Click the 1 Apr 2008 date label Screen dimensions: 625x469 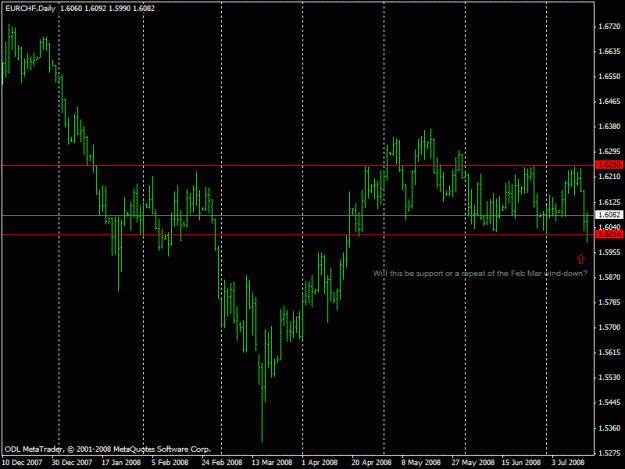[320, 462]
